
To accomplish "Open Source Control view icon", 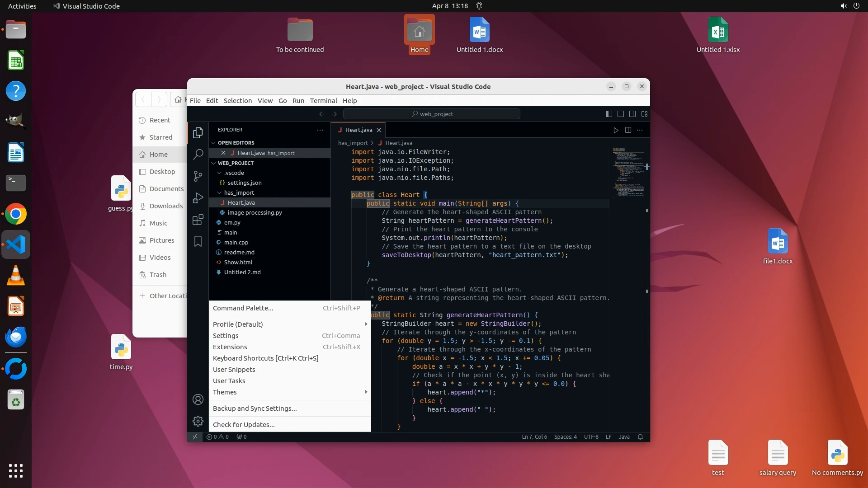I will [x=198, y=176].
